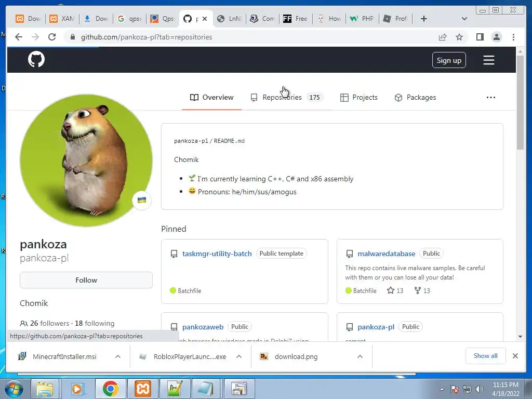Screen dimensions: 532x399
Task: Expand options for RobloxPlayerLauncher exe download
Action: point(239,356)
